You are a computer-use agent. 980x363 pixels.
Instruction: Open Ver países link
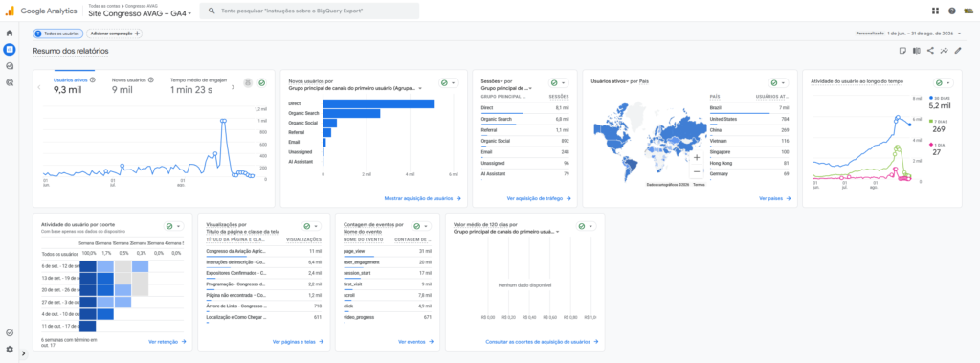coord(775,198)
